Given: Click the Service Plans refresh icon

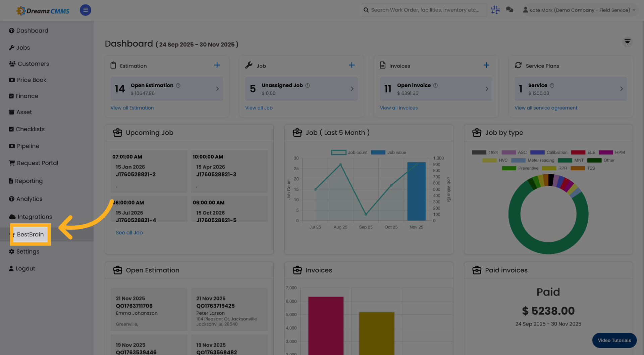Looking at the screenshot, I should tap(518, 65).
